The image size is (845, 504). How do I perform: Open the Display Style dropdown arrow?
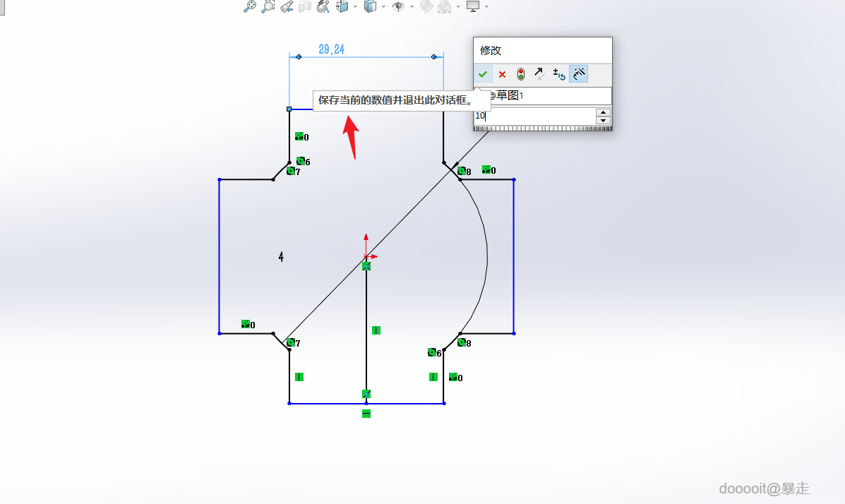(x=384, y=7)
